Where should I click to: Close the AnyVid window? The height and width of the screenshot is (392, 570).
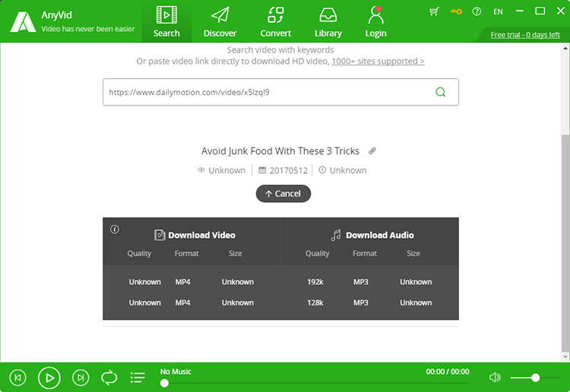click(561, 11)
